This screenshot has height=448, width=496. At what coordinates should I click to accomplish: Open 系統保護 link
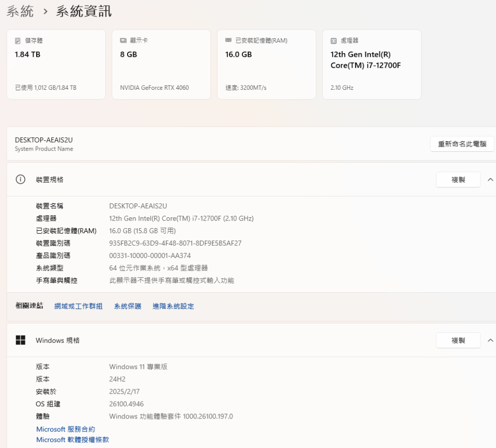(128, 306)
